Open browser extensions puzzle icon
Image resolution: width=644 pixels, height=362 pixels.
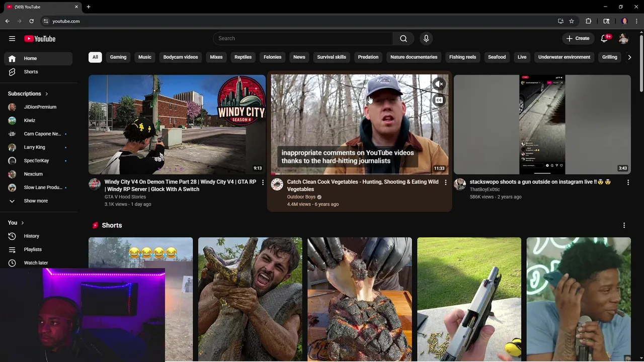588,21
